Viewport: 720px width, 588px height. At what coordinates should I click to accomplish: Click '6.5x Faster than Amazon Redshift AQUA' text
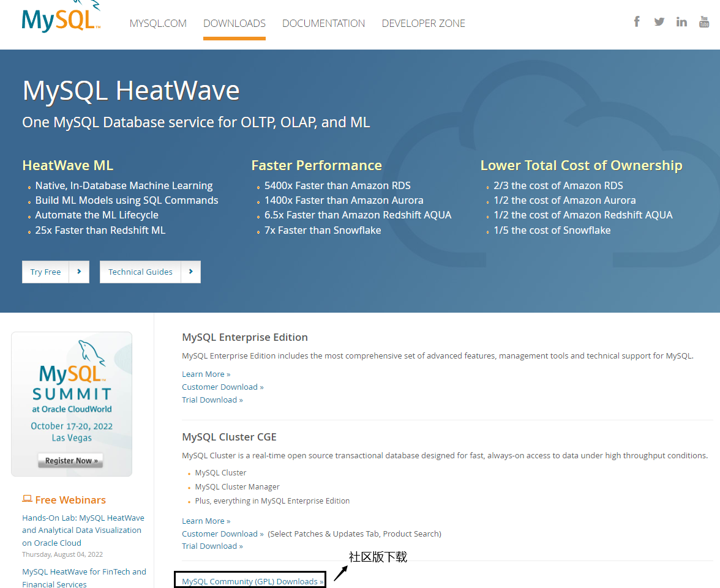[x=358, y=215]
